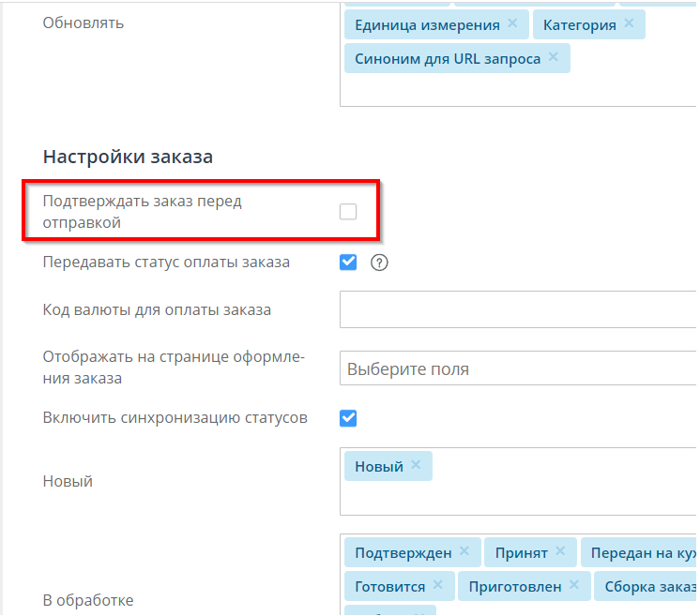Click the "Настройки заказа" section heading
This screenshot has height=616, width=700.
128,157
